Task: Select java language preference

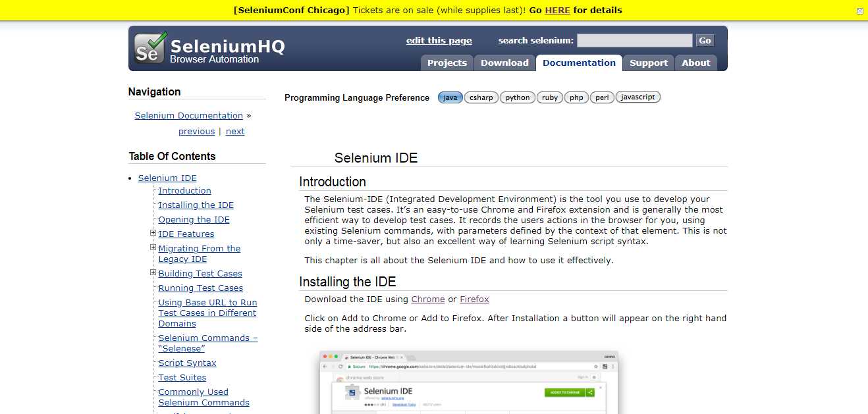Action: click(450, 97)
